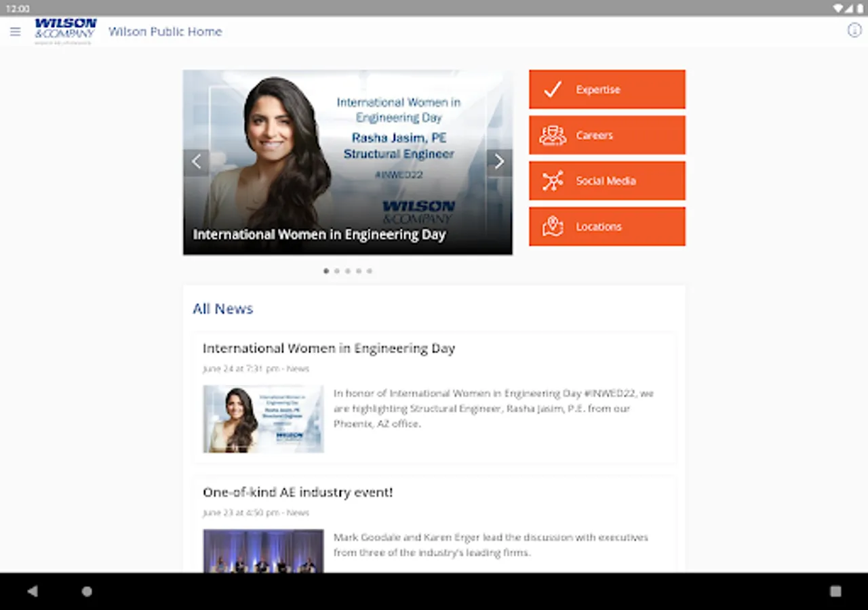Screen dimensions: 868x610
Task: Tap the Wilson & Company logo
Action: 66,31
